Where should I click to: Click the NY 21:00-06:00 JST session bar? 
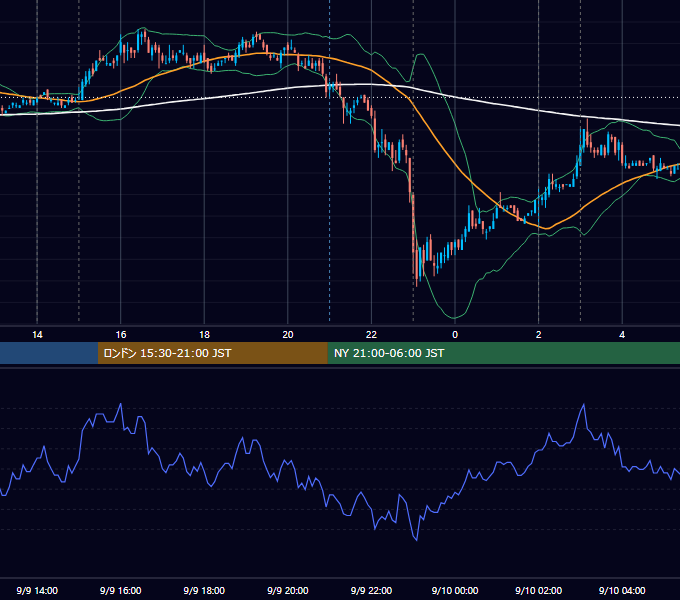503,353
